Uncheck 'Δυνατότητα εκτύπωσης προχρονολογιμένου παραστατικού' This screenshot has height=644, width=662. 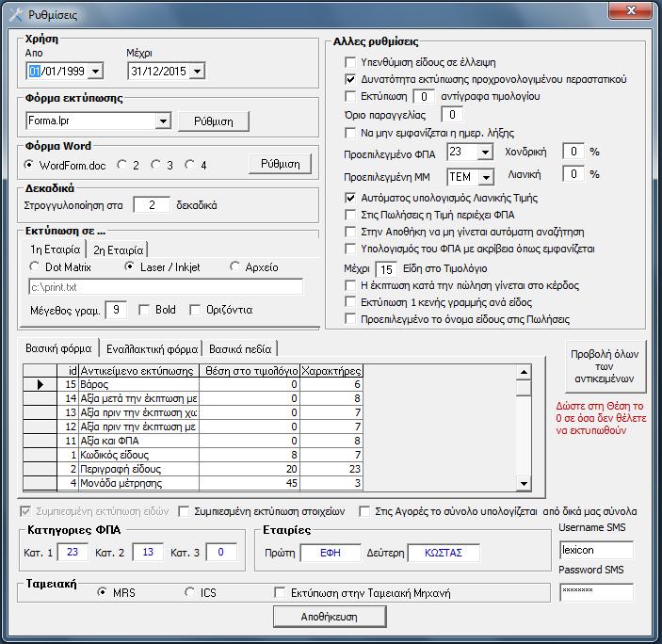pyautogui.click(x=350, y=79)
